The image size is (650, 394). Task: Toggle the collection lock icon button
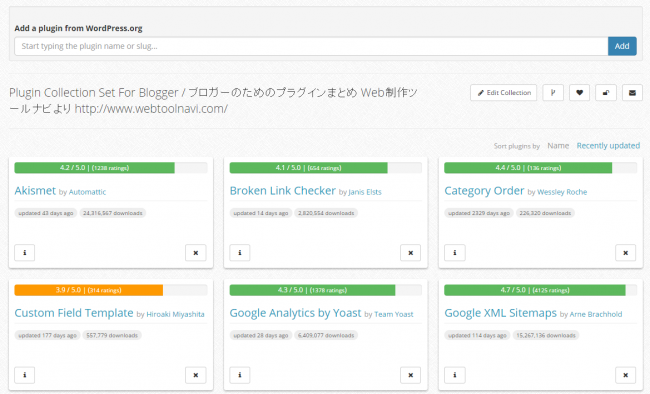click(x=606, y=92)
